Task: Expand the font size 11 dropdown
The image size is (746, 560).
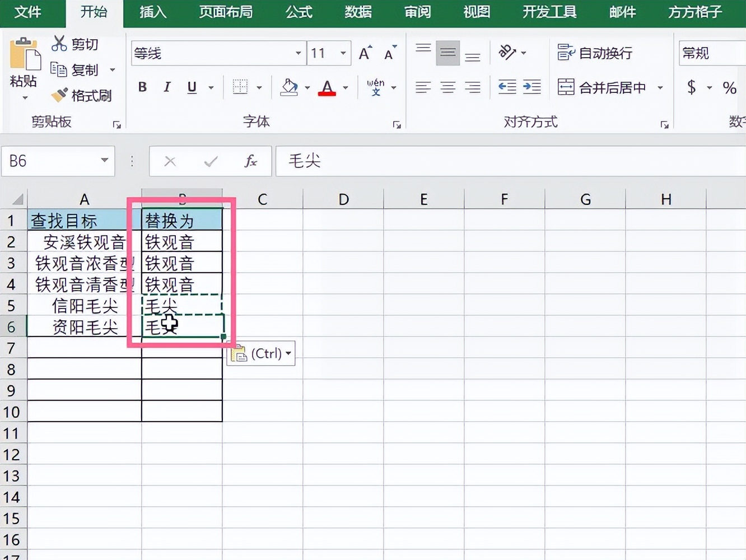Action: click(x=342, y=53)
